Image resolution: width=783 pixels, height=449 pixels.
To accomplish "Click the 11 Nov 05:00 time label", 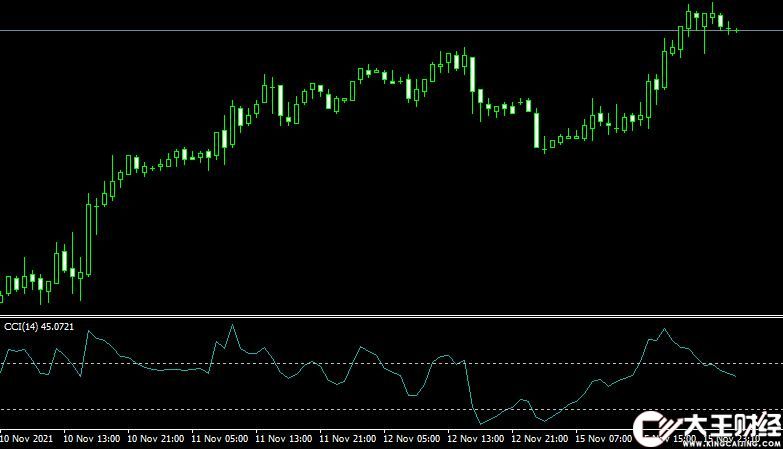I will [219, 439].
